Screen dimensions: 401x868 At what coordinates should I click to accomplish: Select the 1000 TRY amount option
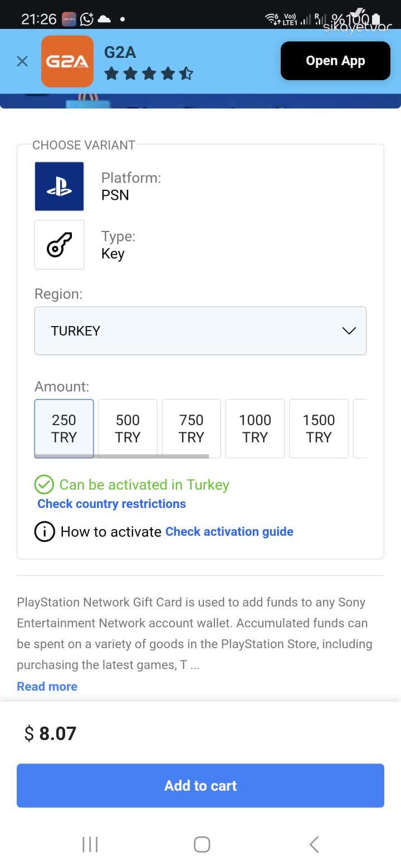[x=255, y=428]
